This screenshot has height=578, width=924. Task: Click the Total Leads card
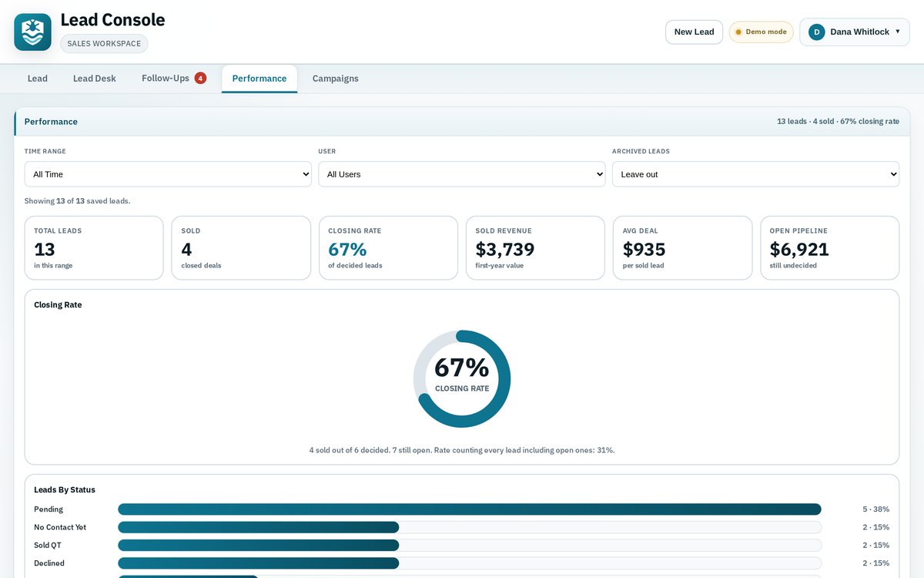tap(94, 247)
